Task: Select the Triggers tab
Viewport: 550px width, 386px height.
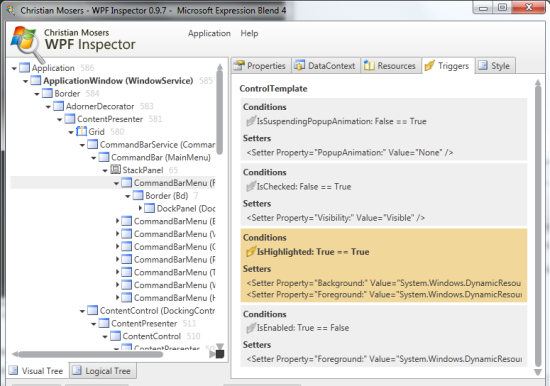Action: coord(448,66)
